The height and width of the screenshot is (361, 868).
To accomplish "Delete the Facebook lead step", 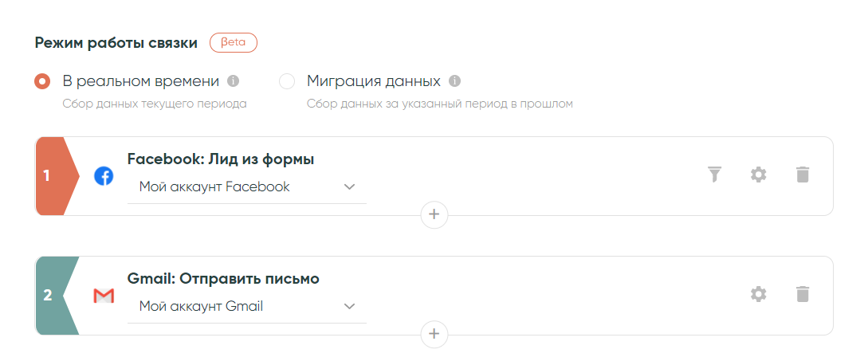I will [x=803, y=175].
